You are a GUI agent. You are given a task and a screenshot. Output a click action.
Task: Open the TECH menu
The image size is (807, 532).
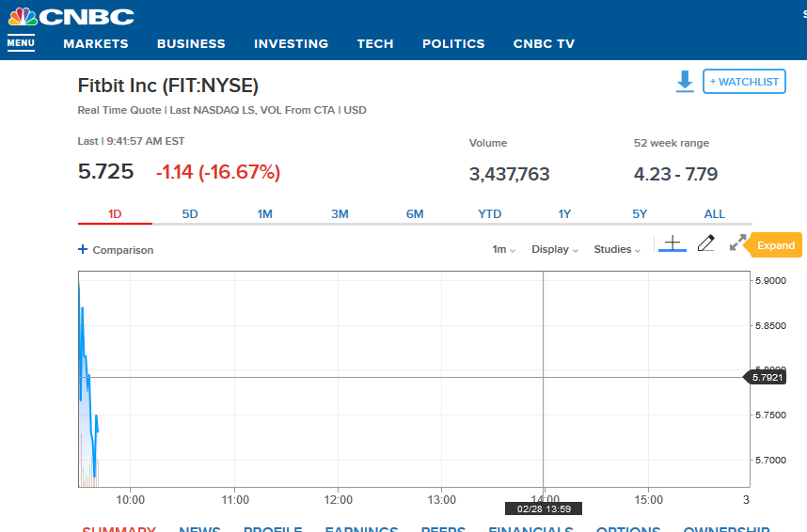(375, 44)
